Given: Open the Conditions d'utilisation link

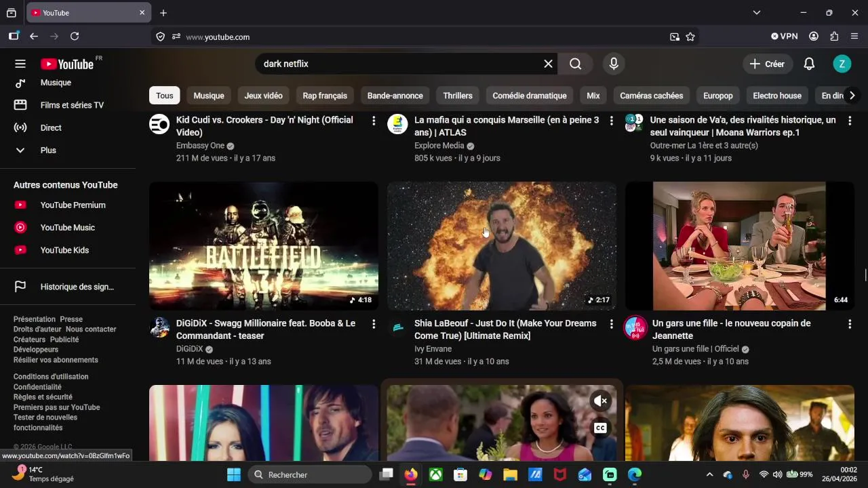Looking at the screenshot, I should pos(51,377).
